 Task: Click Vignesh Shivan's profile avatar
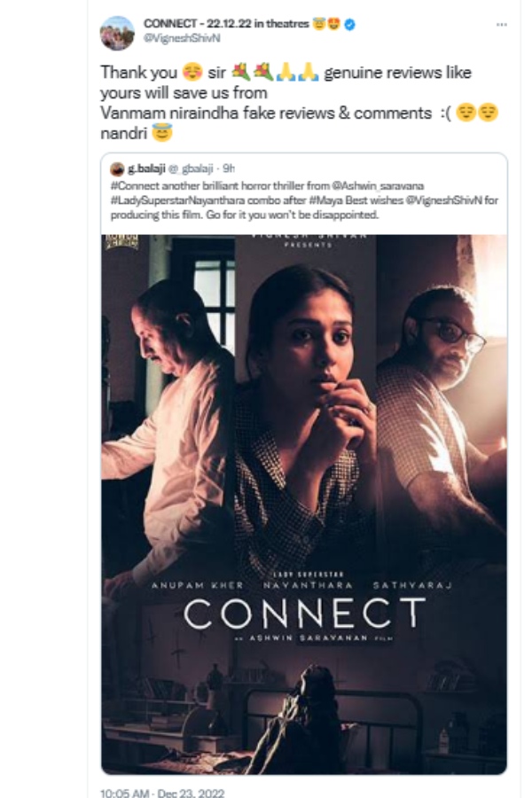pos(118,32)
